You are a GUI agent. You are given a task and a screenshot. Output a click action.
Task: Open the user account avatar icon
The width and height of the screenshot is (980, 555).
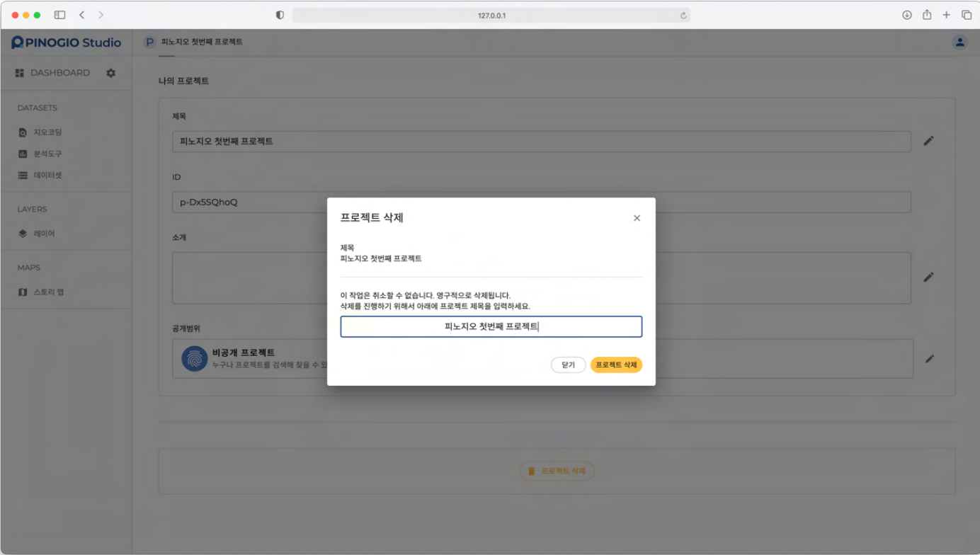point(959,42)
